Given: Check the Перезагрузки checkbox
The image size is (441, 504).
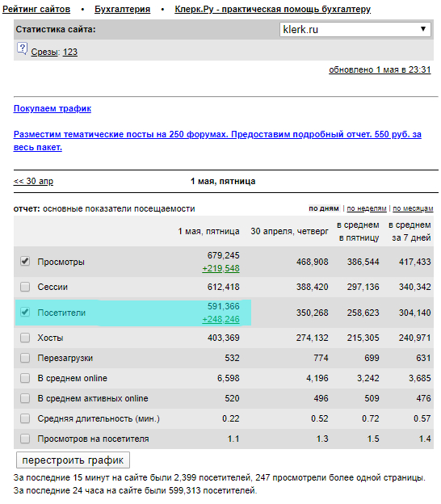Looking at the screenshot, I should pyautogui.click(x=25, y=358).
